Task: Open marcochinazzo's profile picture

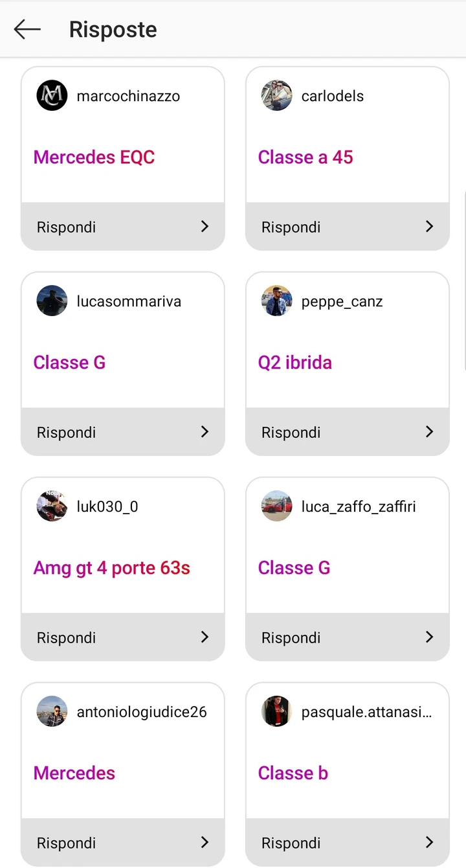Action: click(52, 96)
